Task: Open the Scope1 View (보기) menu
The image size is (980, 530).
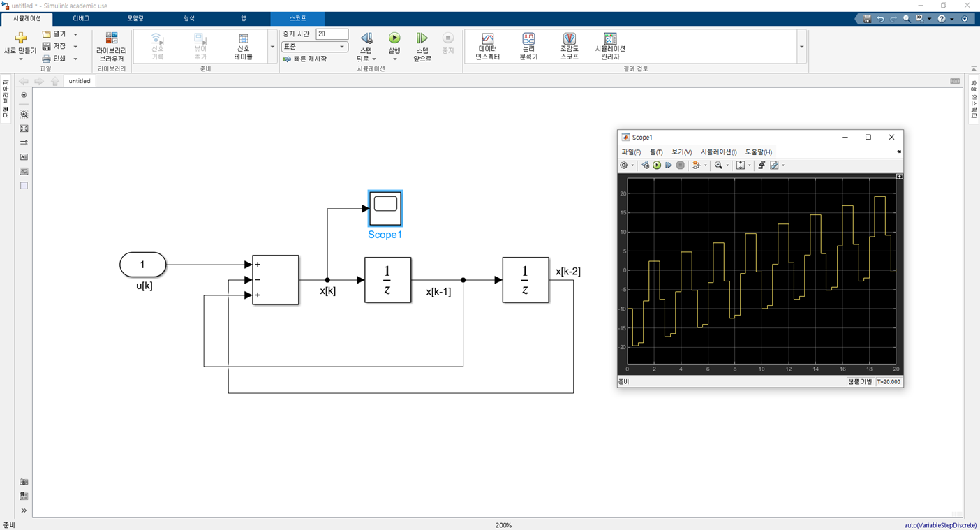Action: click(681, 152)
